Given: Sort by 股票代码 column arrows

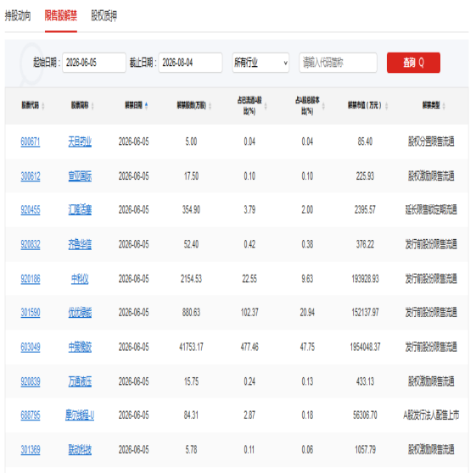Looking at the screenshot, I should click(x=43, y=106).
